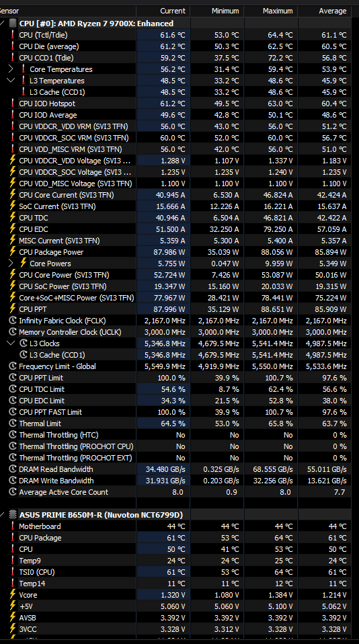359x644 pixels.
Task: Click the 5,533.6 MHz average frequency limit
Action: pyautogui.click(x=326, y=366)
